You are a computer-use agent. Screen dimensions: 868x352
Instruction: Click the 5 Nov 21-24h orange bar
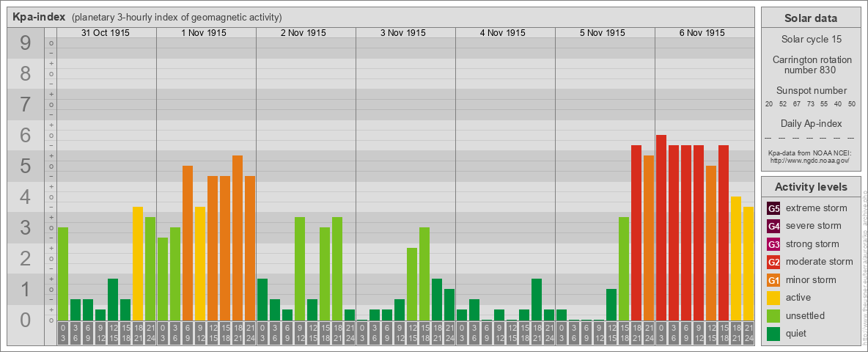coord(649,238)
